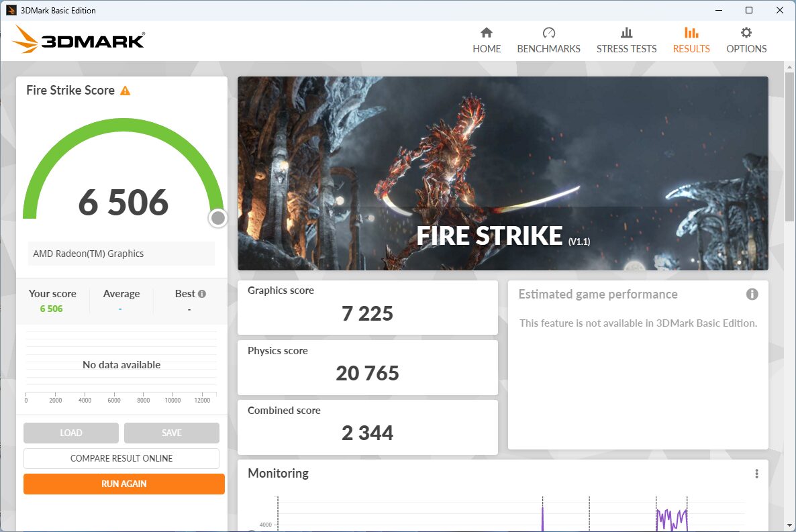The image size is (796, 532).
Task: Click the vertical scrollbar thumb
Action: (789, 146)
